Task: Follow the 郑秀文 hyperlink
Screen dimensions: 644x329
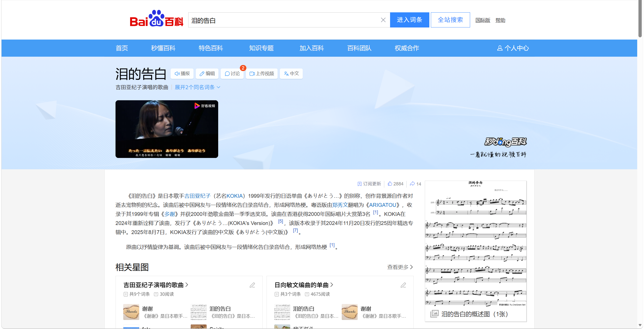Action: (x=340, y=205)
